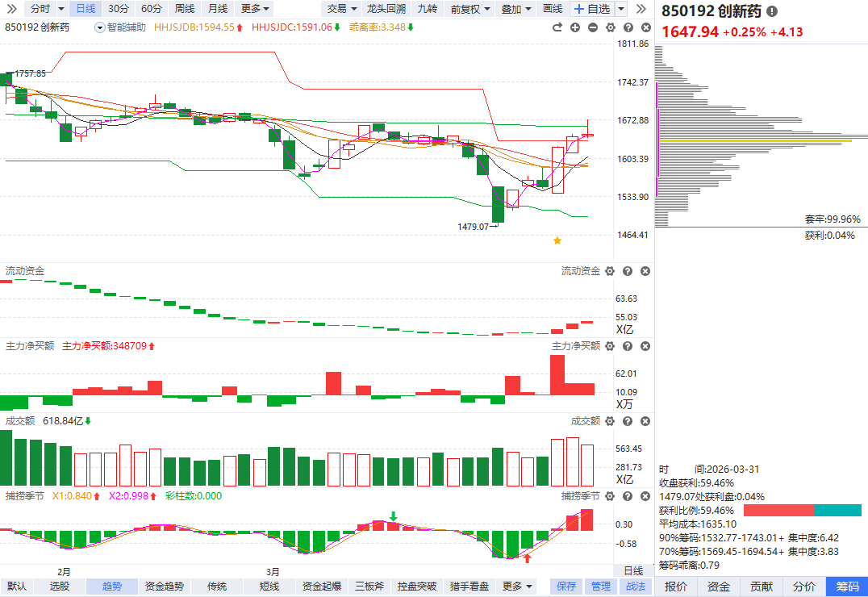Expand the 前复权 dropdown
This screenshot has width=868, height=597.
coord(469,9)
